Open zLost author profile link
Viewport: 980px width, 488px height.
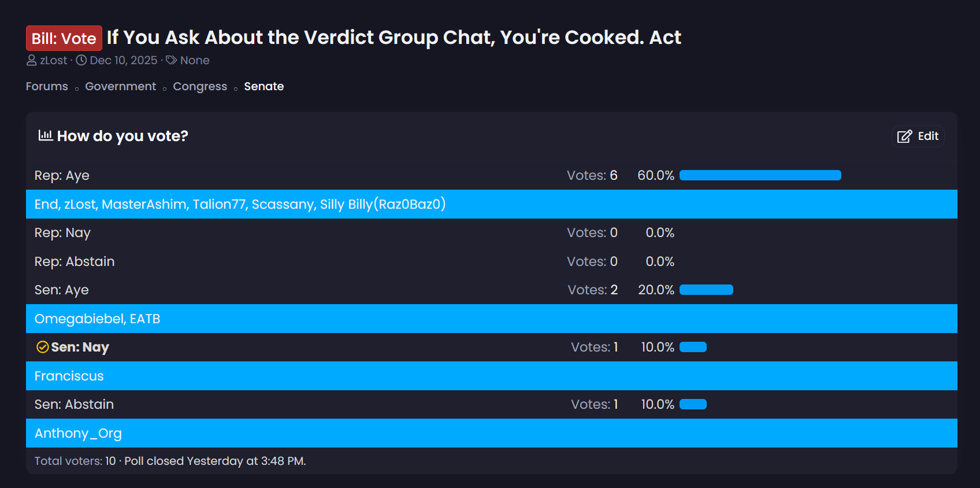[54, 60]
